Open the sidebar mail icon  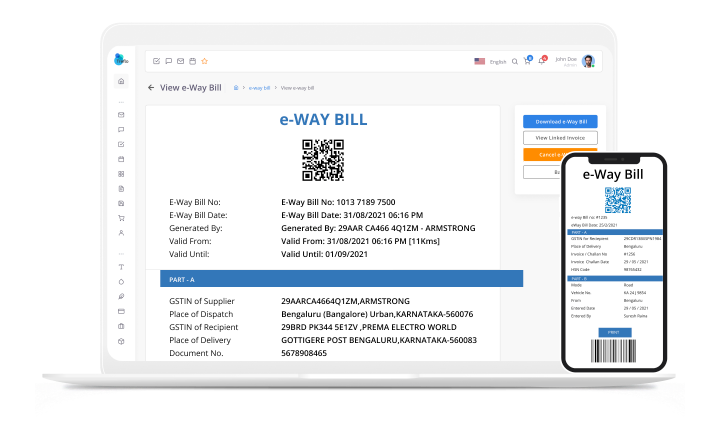[x=121, y=115]
